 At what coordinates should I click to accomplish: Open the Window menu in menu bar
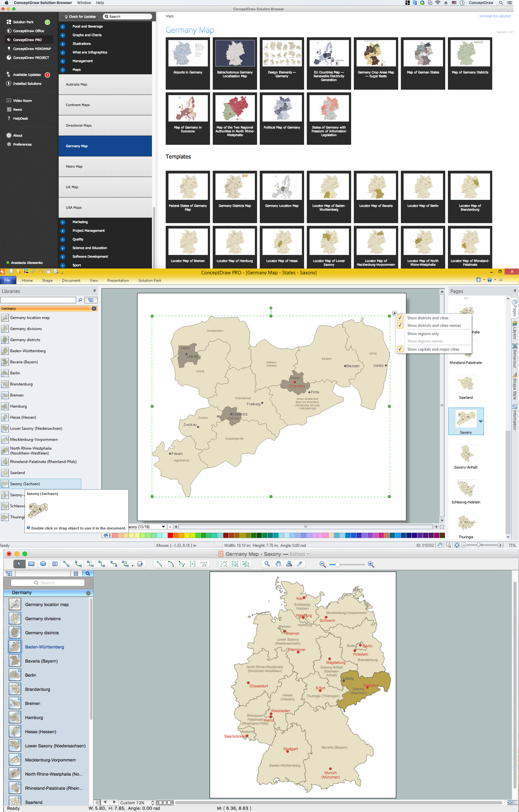tap(84, 3)
